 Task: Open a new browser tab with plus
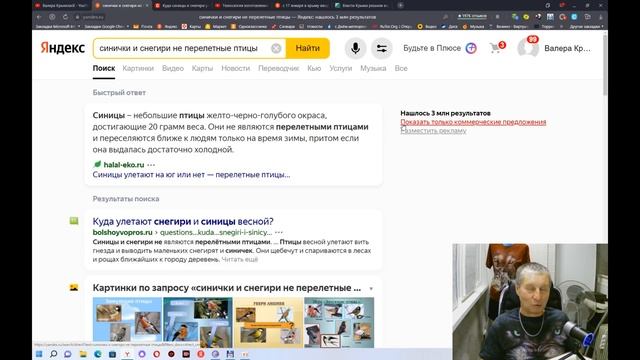click(400, 5)
